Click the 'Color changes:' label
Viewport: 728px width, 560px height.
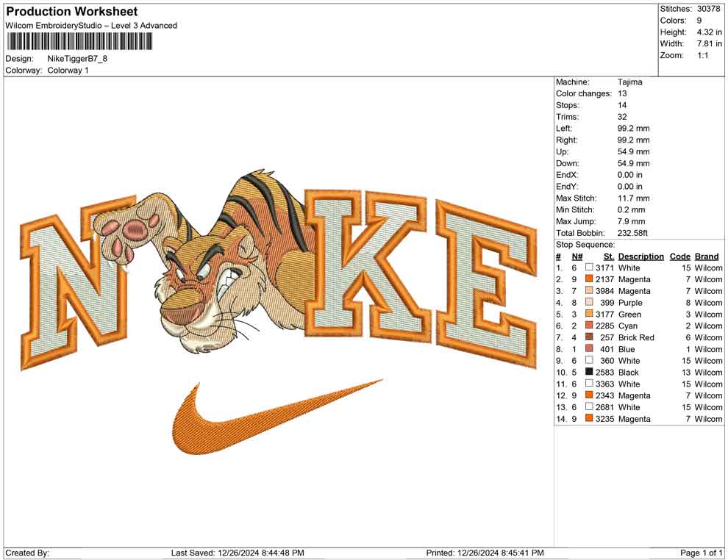pos(584,93)
